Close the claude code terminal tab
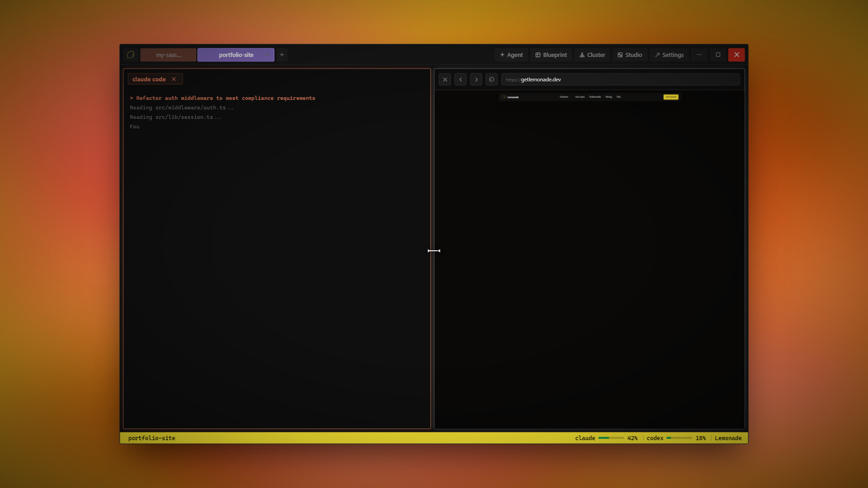868x488 pixels. tap(174, 79)
